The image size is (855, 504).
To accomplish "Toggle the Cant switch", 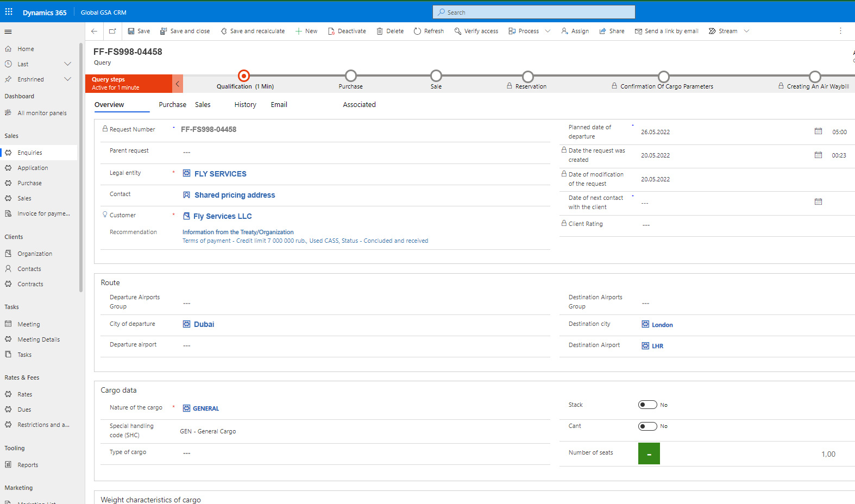I will tap(647, 426).
